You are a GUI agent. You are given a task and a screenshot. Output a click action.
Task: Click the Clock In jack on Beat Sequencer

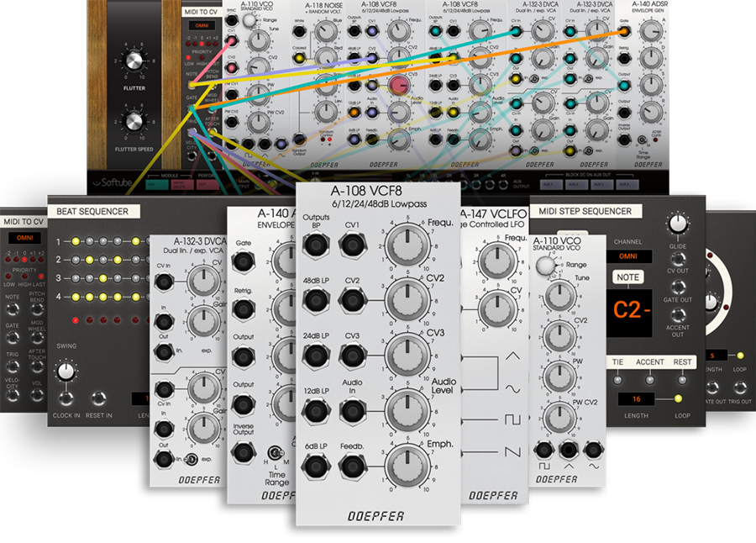66,398
